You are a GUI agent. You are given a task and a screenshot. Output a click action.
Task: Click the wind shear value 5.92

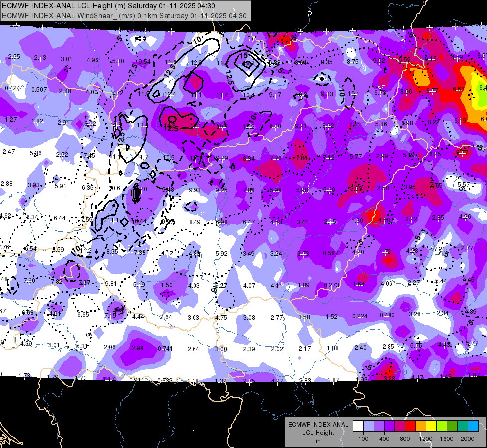pyautogui.click(x=221, y=253)
